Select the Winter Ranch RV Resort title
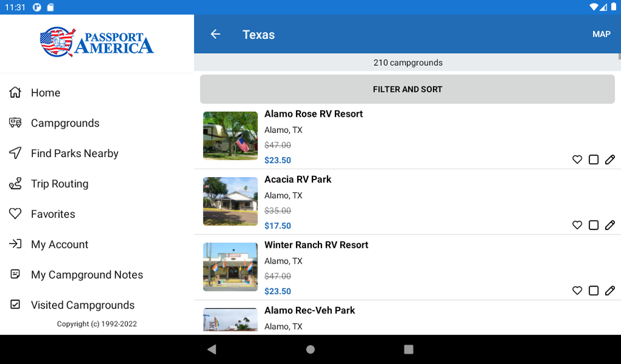This screenshot has width=621, height=364. (316, 245)
